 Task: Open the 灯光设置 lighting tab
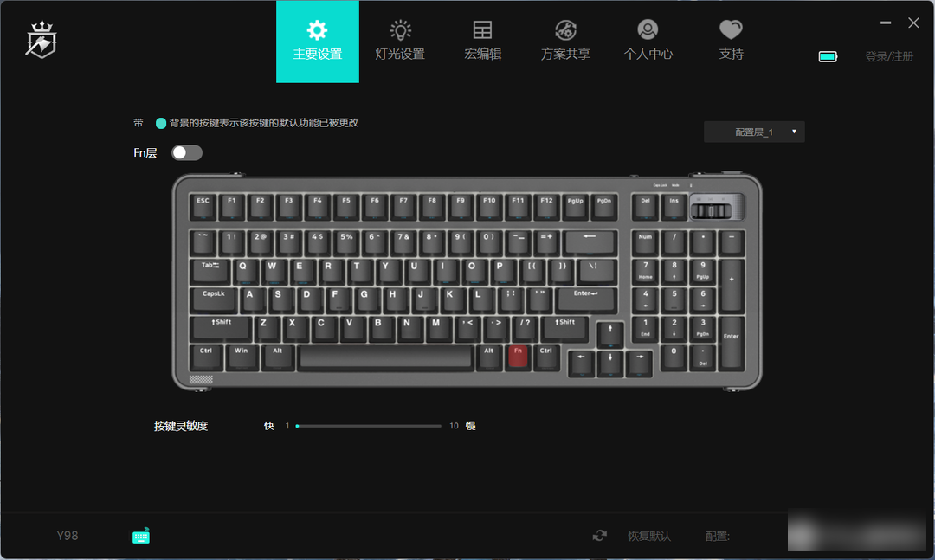(x=399, y=42)
